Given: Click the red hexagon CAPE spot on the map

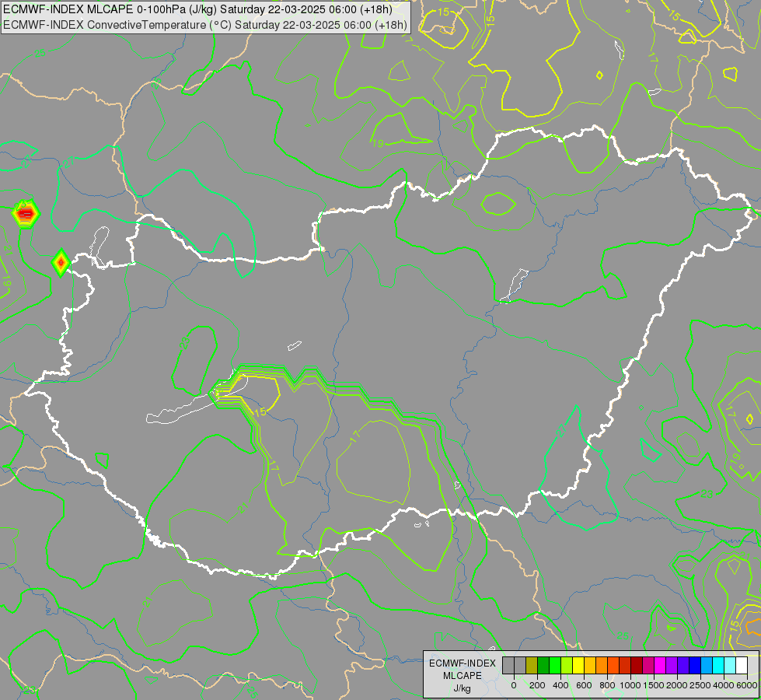Looking at the screenshot, I should 26,213.
